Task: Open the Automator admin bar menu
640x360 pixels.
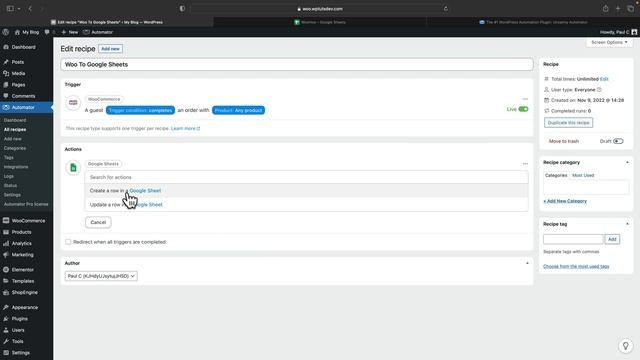Action: (98, 32)
